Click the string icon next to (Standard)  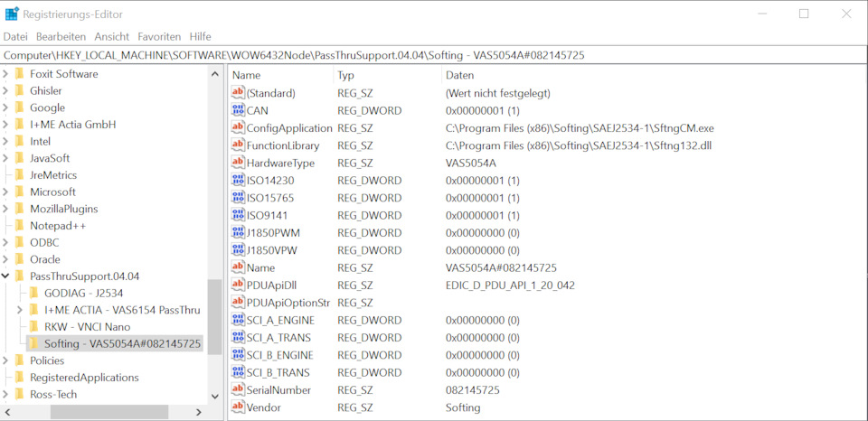point(238,93)
